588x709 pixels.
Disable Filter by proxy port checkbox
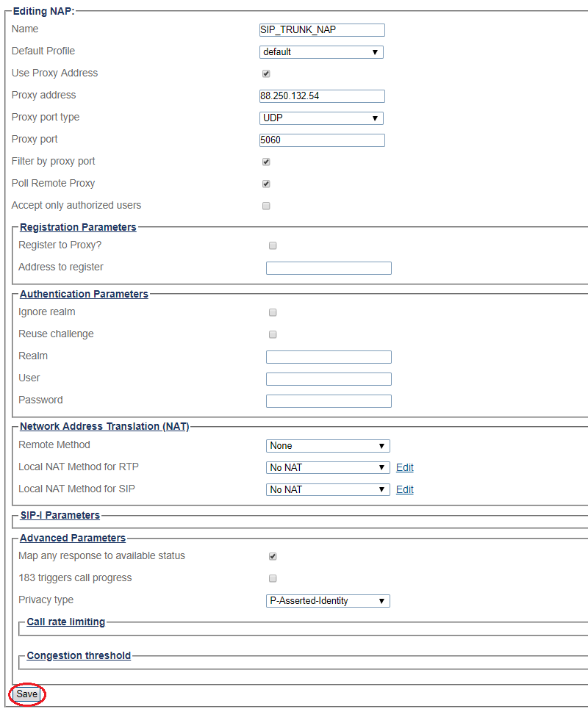[266, 162]
